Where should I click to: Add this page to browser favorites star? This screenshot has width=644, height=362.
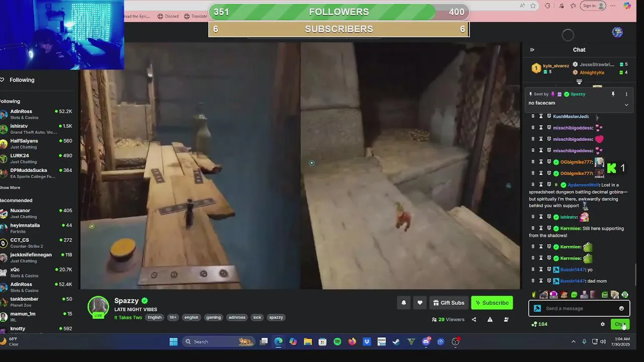click(x=533, y=6)
